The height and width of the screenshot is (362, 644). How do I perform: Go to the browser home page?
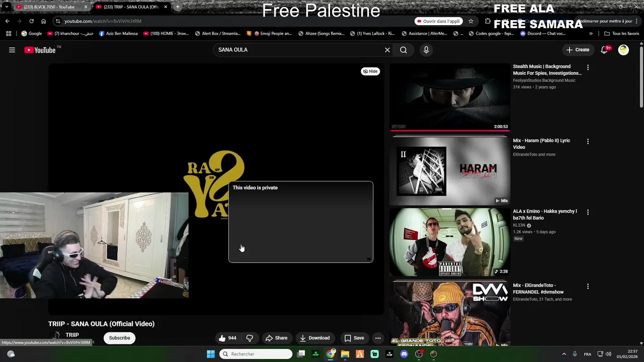click(x=43, y=21)
